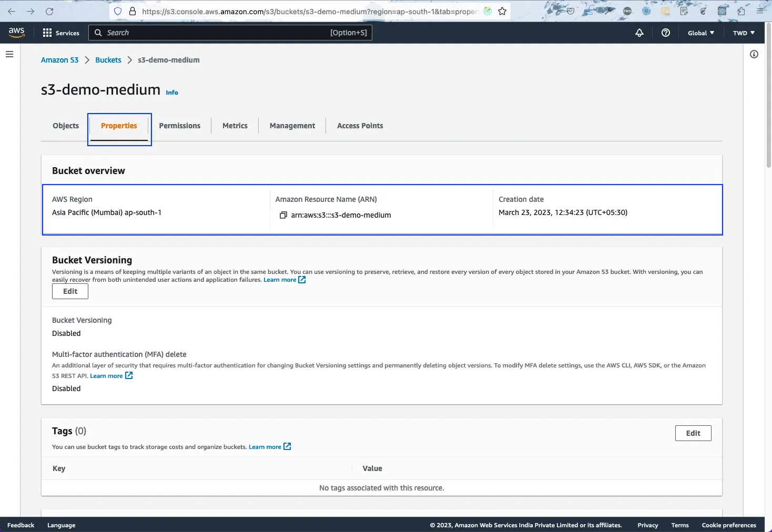Bookmark this page with the star icon

(x=502, y=11)
